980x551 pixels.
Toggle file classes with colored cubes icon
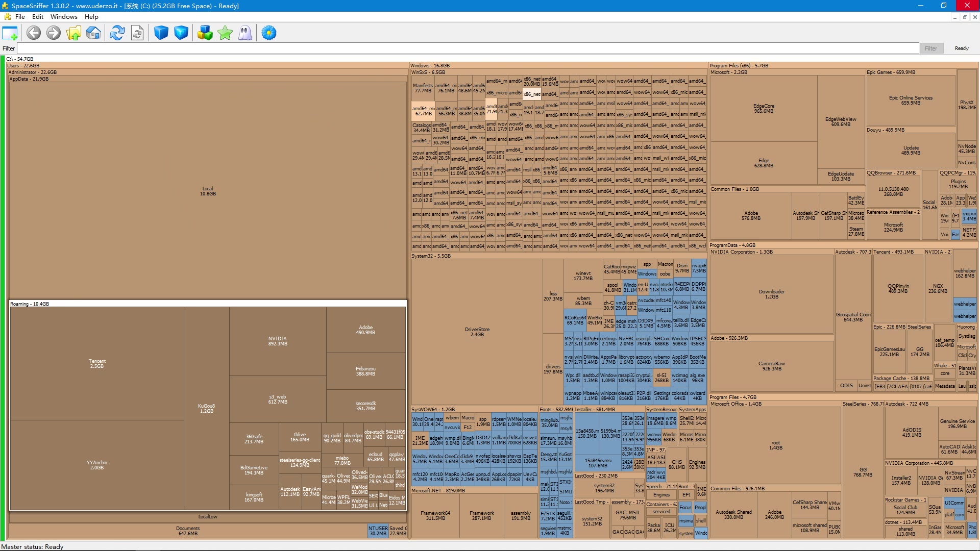(205, 33)
